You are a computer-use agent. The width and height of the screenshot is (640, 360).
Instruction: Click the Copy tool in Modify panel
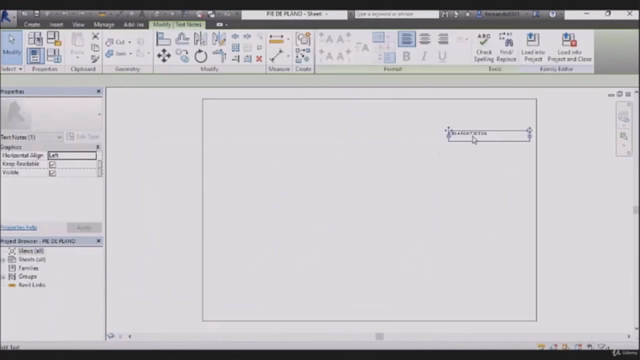182,56
